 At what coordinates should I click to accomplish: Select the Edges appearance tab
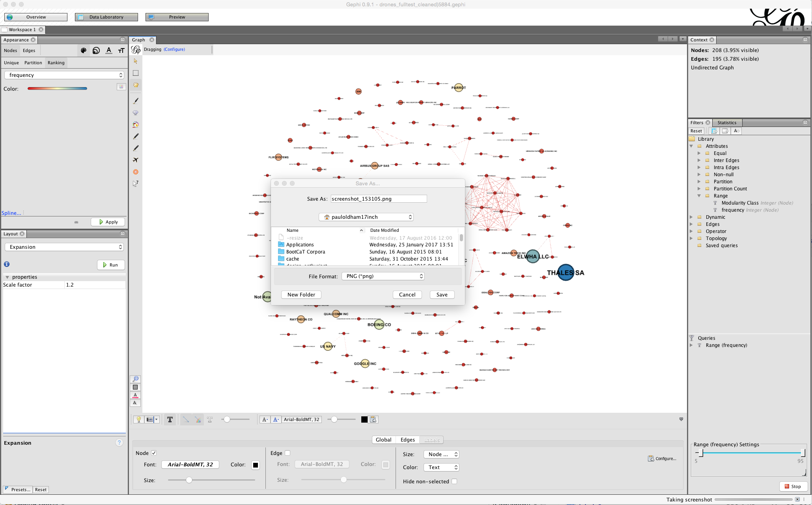(29, 50)
